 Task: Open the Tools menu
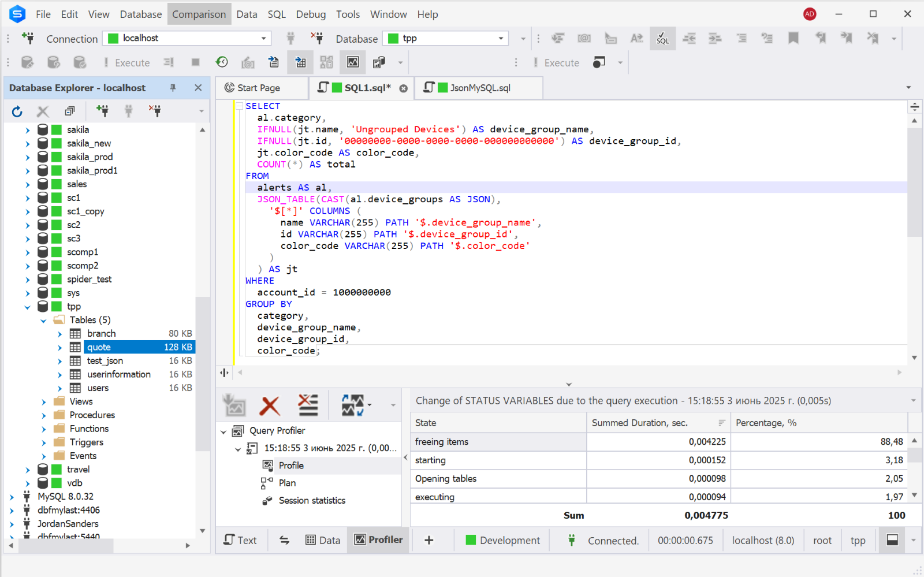(348, 14)
